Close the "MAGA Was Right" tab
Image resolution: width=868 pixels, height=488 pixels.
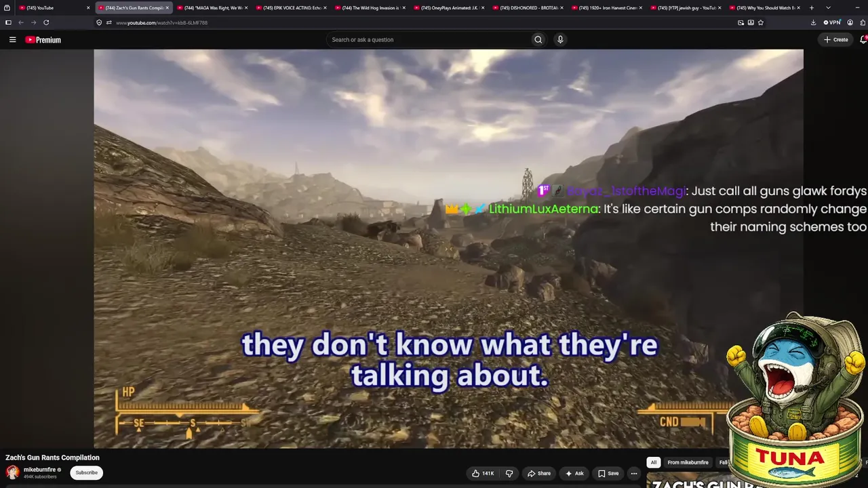(x=246, y=8)
